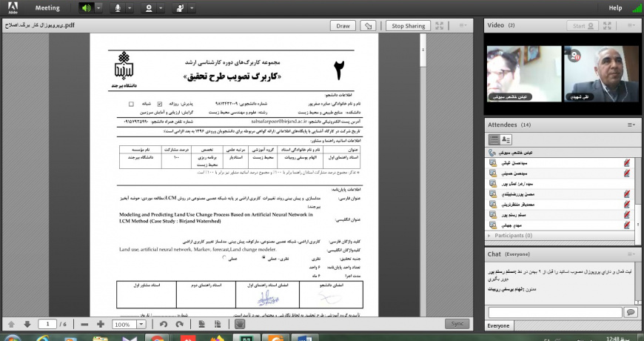Open the Share pod options menu

tap(463, 25)
